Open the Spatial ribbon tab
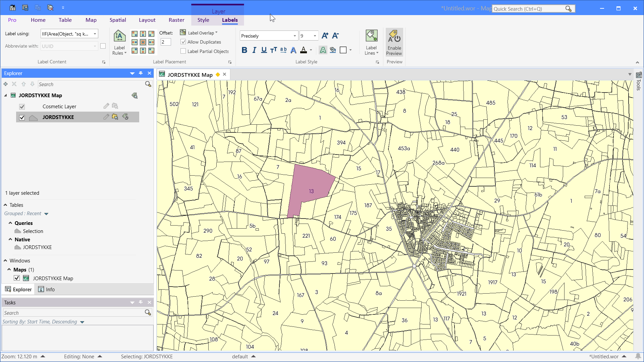Image resolution: width=644 pixels, height=362 pixels. (118, 20)
